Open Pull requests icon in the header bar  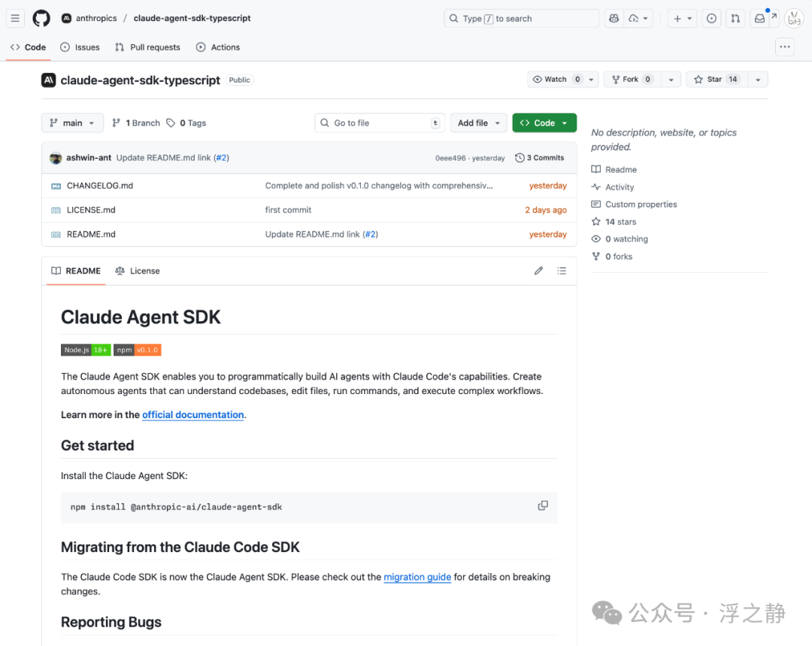click(735, 19)
